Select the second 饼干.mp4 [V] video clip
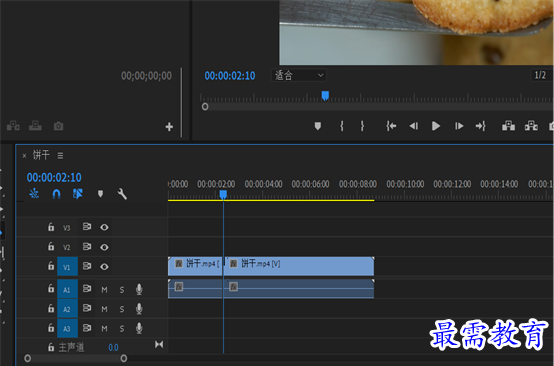 click(299, 266)
